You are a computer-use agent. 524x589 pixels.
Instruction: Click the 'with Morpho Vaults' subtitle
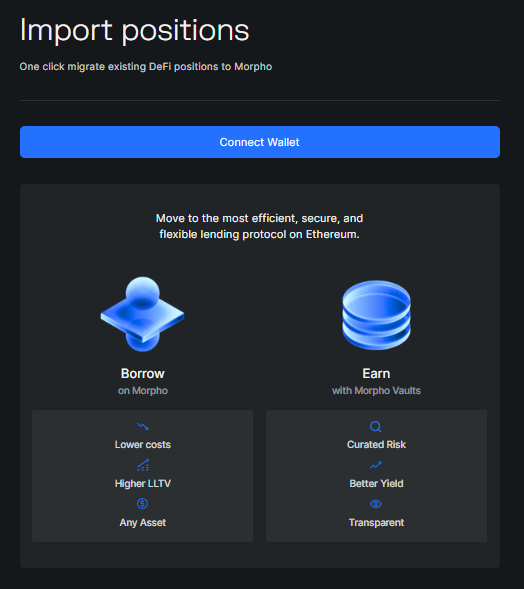pos(376,391)
